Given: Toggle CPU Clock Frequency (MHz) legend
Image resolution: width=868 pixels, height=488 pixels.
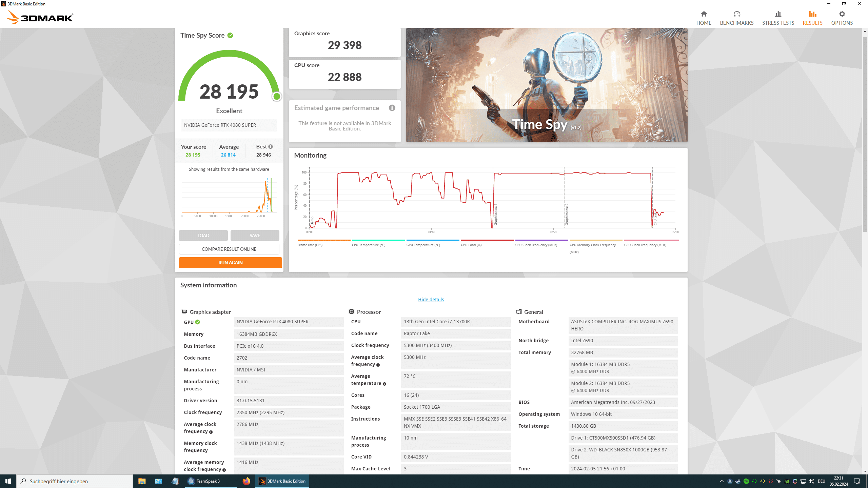Looking at the screenshot, I should [542, 243].
